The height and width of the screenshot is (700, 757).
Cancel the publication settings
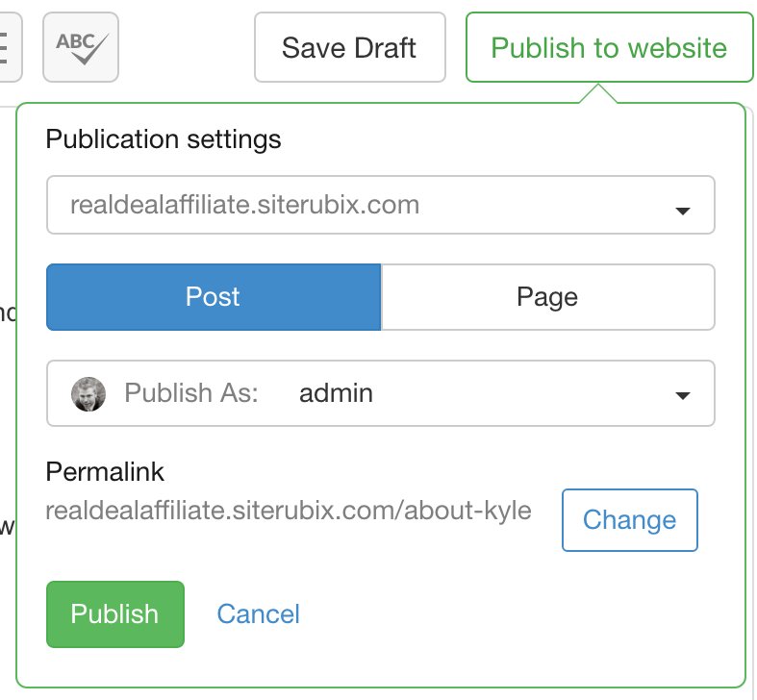click(259, 614)
